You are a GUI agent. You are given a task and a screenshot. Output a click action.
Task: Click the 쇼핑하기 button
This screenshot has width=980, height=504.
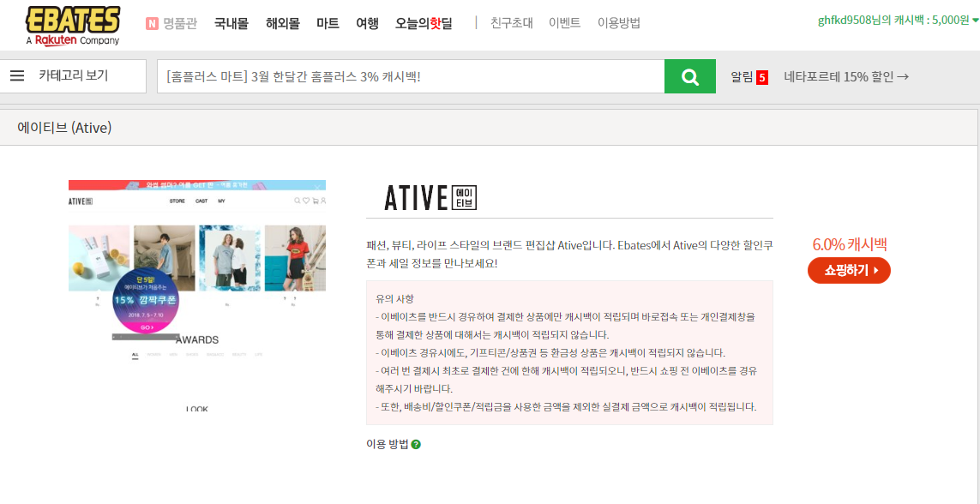pyautogui.click(x=849, y=270)
